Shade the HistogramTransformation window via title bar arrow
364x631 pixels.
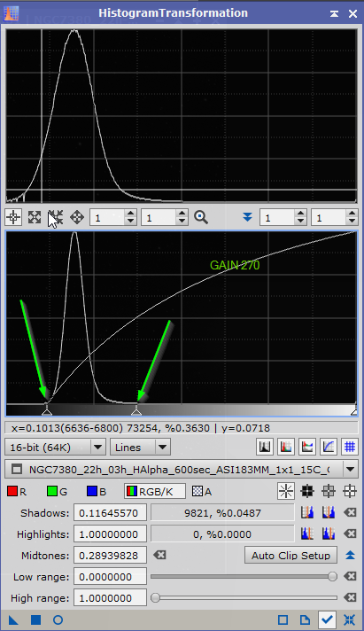(x=334, y=13)
